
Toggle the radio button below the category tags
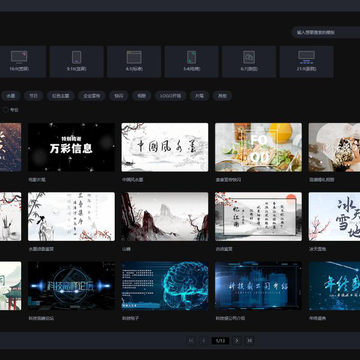pyautogui.click(x=6, y=109)
